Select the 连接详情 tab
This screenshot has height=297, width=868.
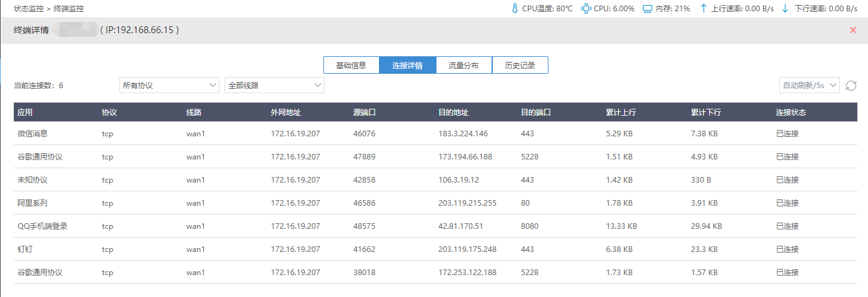coord(407,65)
